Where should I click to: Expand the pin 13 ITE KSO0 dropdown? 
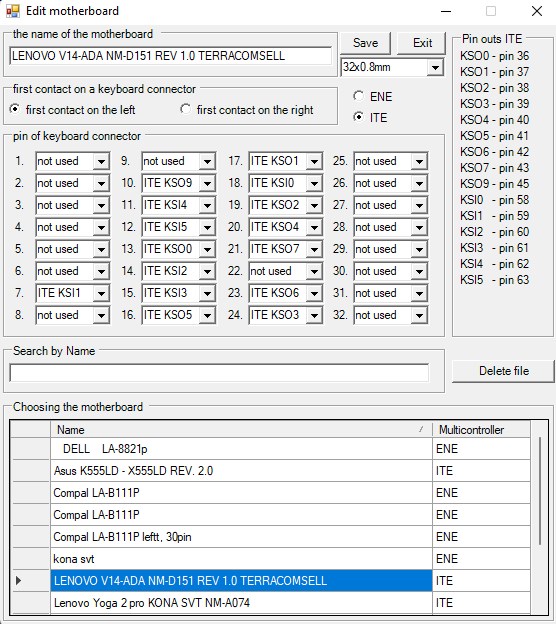pos(207,250)
